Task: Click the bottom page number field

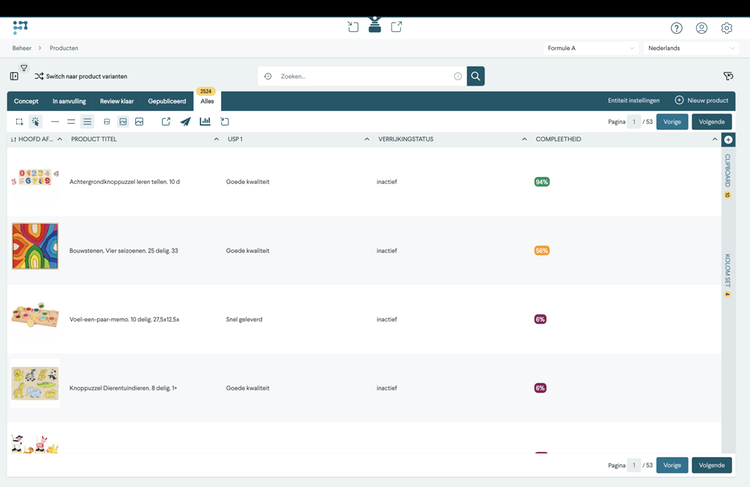Action: 634,465
